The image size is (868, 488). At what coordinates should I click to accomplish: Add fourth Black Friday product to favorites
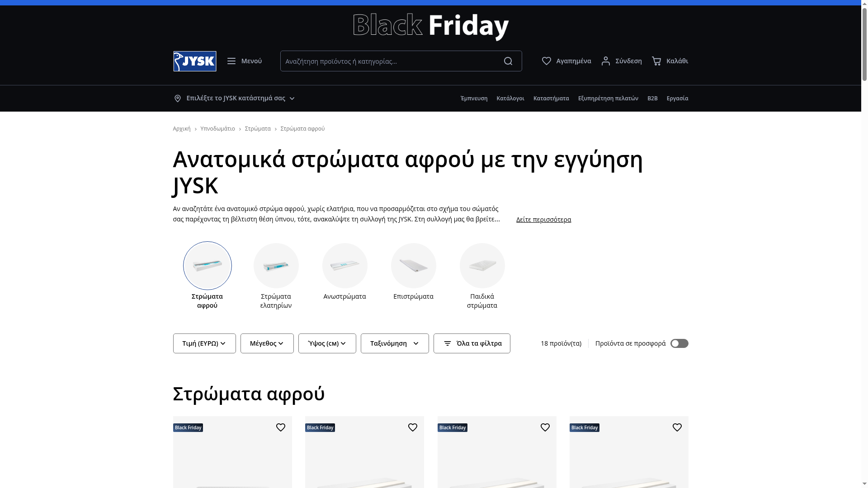point(677,427)
